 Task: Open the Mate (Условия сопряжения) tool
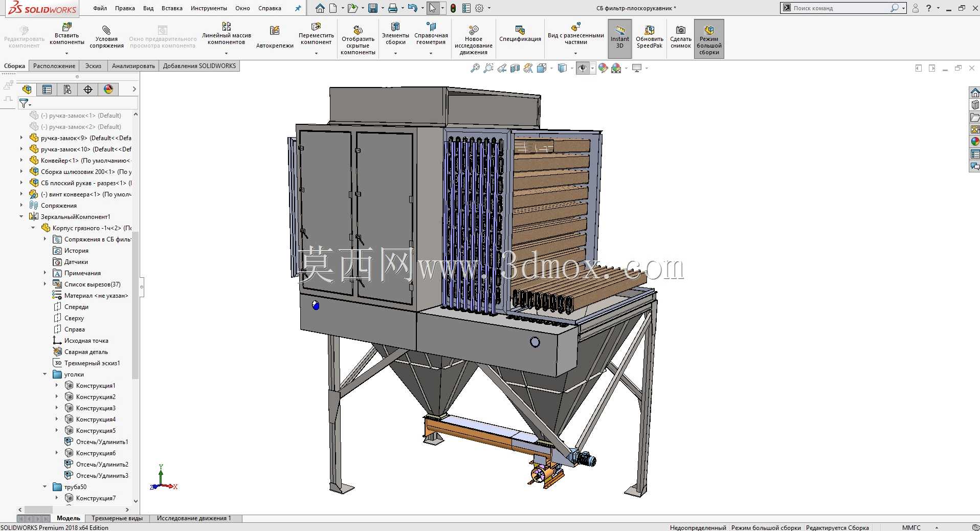(106, 38)
